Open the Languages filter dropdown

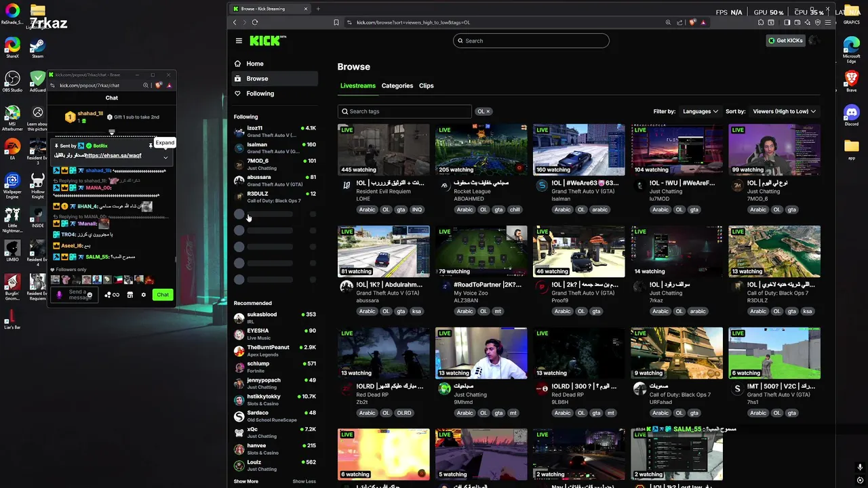pos(701,111)
